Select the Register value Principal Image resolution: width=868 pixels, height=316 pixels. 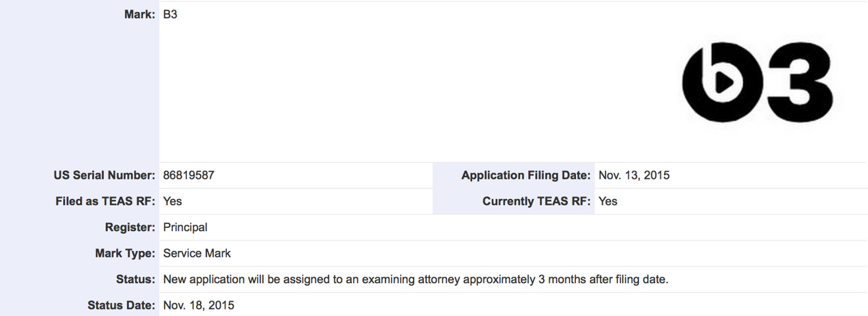[x=185, y=227]
